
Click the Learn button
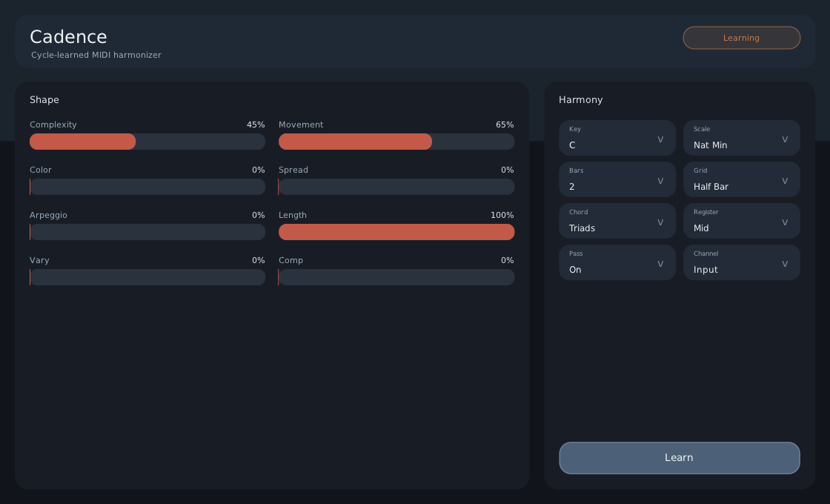pyautogui.click(x=679, y=458)
